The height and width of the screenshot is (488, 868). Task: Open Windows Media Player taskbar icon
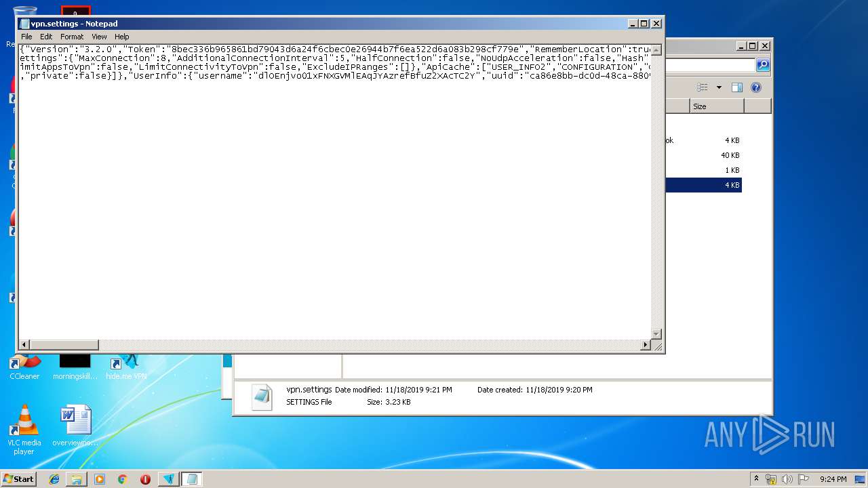tap(100, 479)
